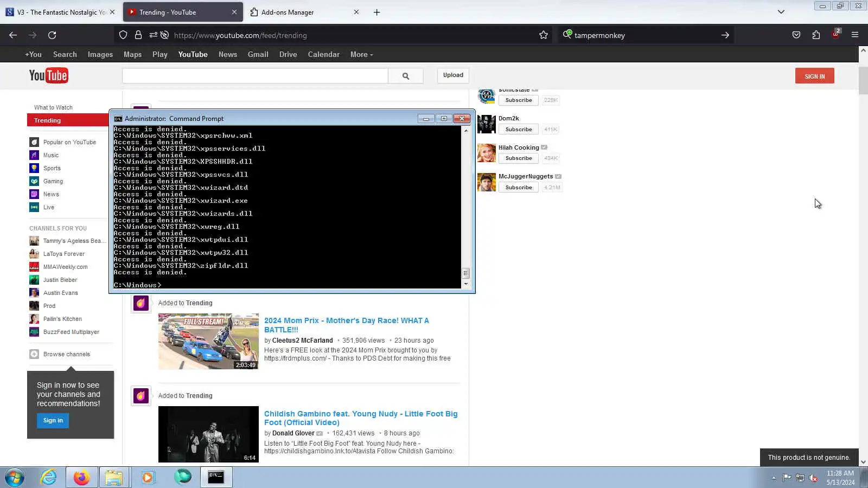Open Childish Gambino Little Foot video link

(x=361, y=418)
